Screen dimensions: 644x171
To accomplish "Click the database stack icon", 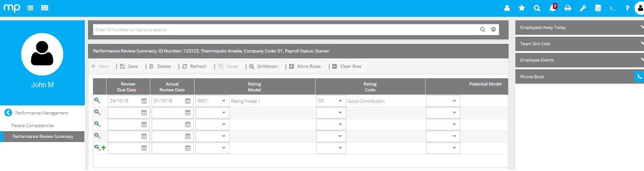I will [x=598, y=8].
